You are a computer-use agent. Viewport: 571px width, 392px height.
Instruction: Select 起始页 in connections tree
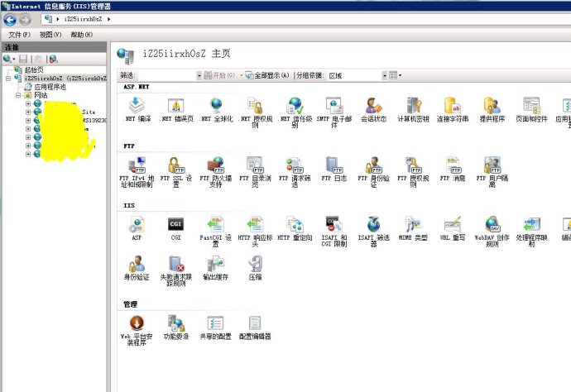pyautogui.click(x=33, y=69)
